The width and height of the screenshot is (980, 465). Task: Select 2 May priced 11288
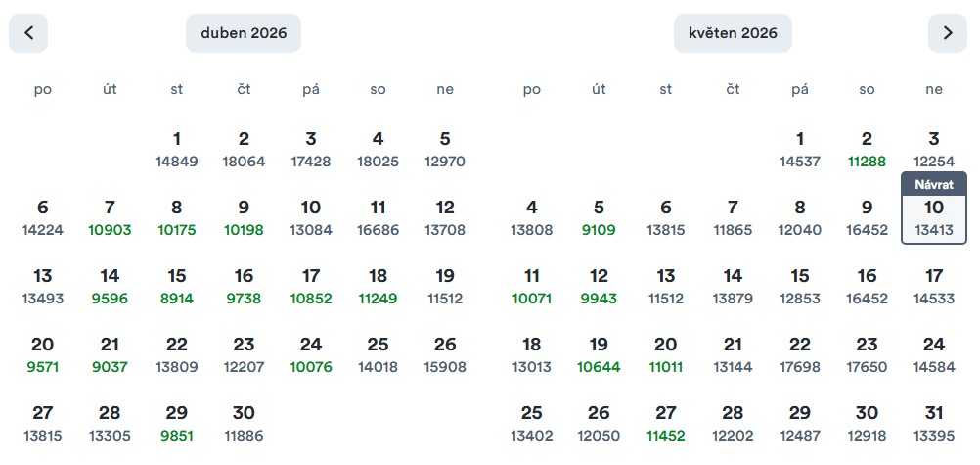point(867,150)
